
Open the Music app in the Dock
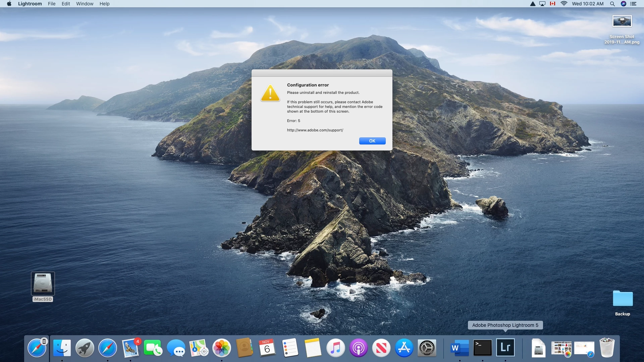tap(335, 348)
